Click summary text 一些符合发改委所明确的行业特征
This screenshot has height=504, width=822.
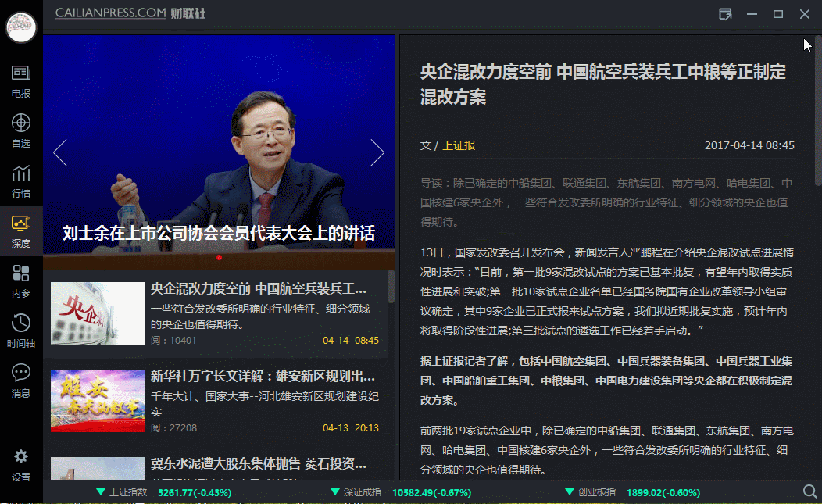click(x=260, y=316)
